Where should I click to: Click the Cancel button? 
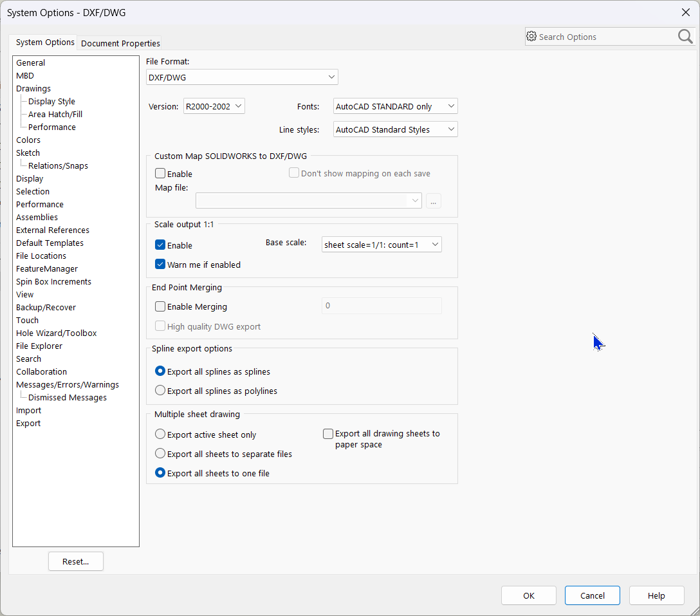tap(593, 595)
